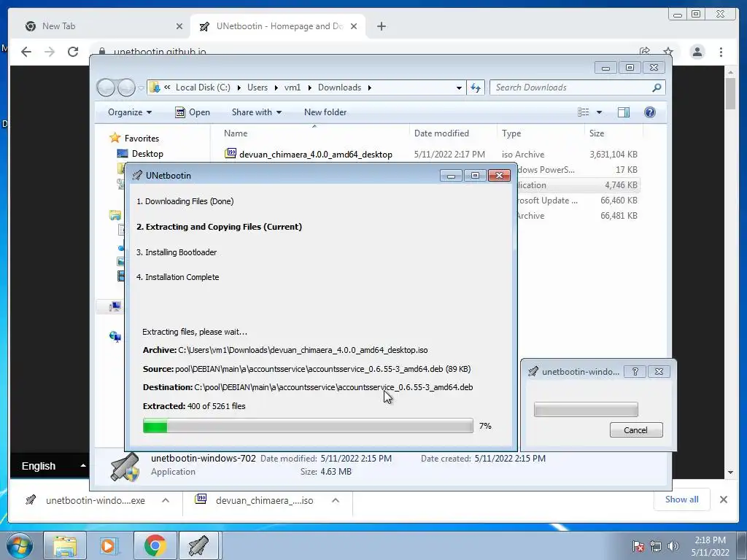Switch to Chrome on the taskbar
Viewport: 747px width, 560px height.
pos(155,545)
